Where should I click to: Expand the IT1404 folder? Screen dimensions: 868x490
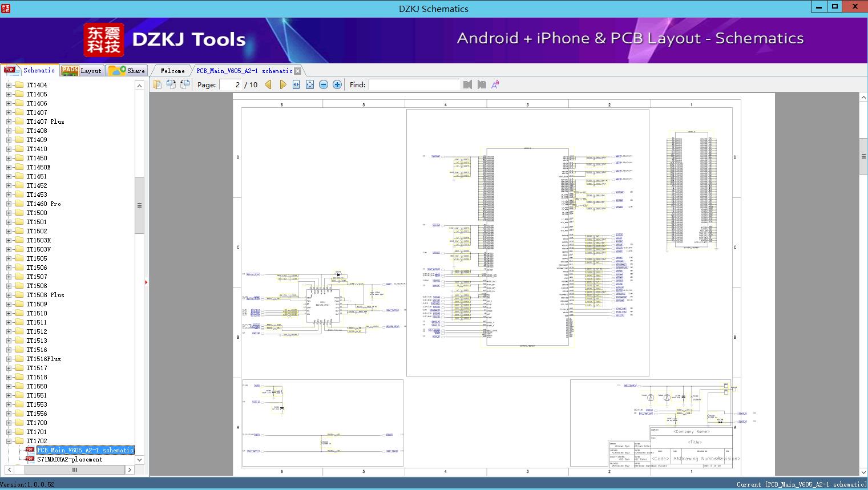(x=9, y=85)
